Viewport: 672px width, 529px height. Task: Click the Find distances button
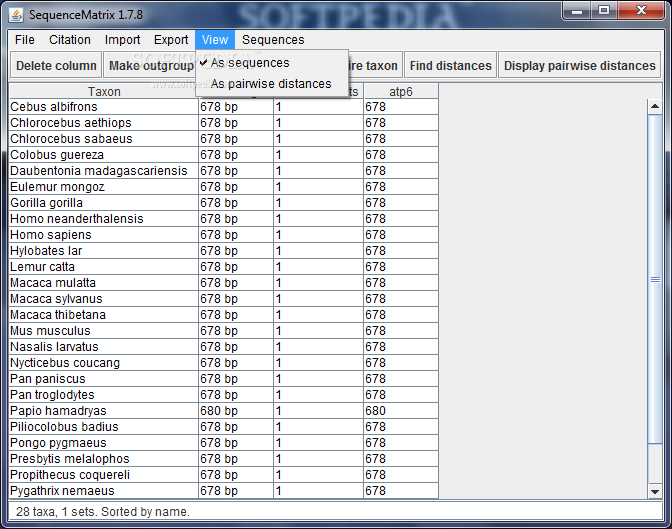(450, 66)
